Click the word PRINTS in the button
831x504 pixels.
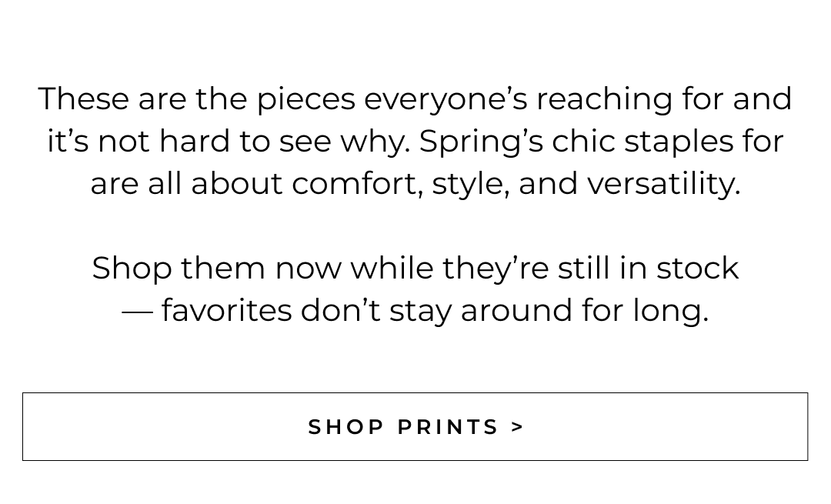click(449, 427)
